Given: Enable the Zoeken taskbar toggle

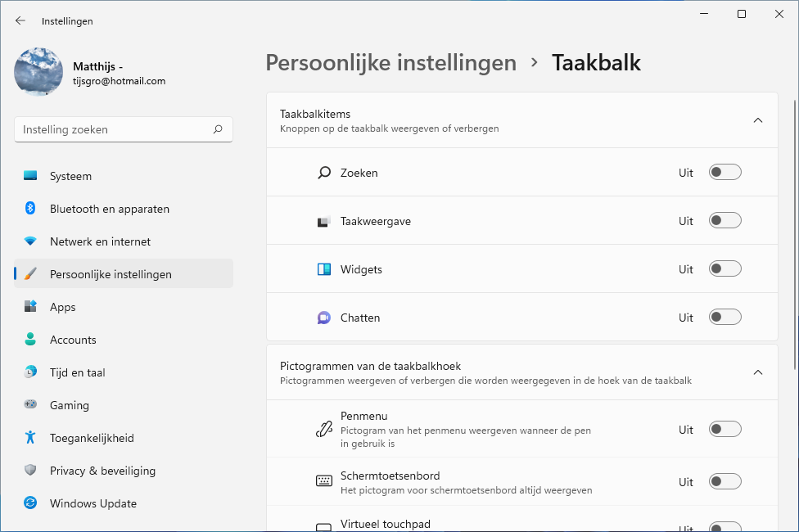Looking at the screenshot, I should click(x=725, y=173).
